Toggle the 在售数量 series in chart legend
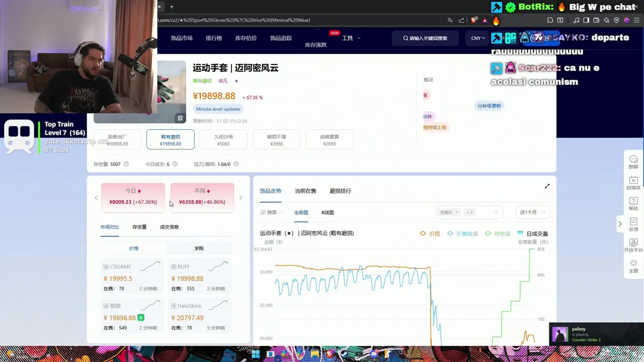The width and height of the screenshot is (644, 362). pos(462,234)
